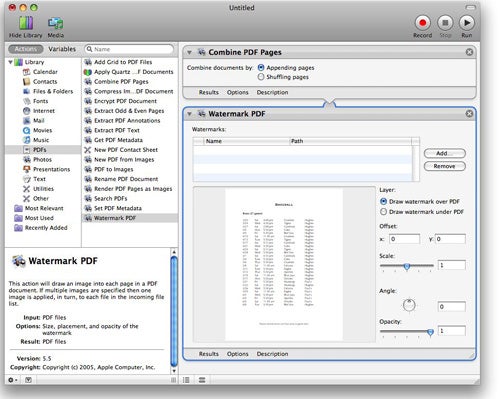This screenshot has height=399, width=500.
Task: Click the Scale slider handle
Action: [x=407, y=266]
